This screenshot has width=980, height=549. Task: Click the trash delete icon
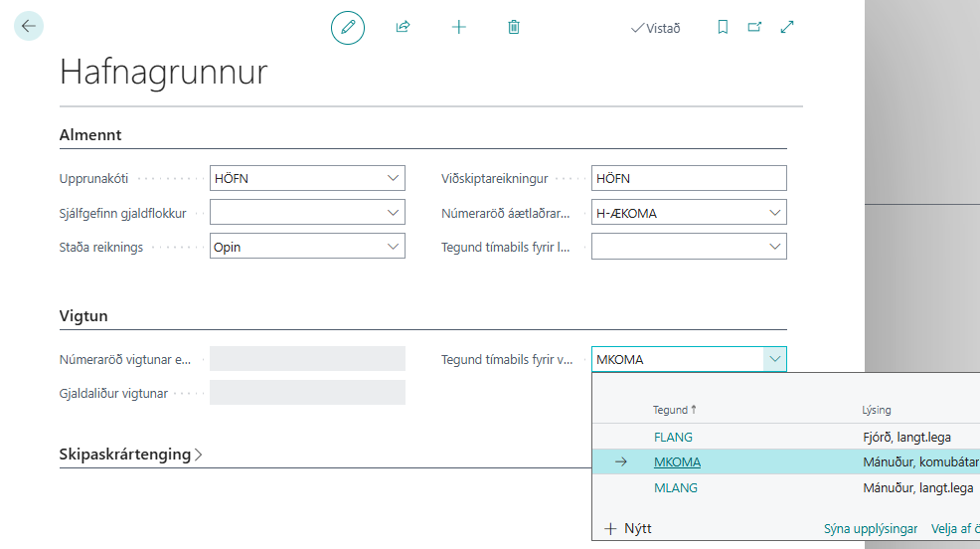[x=514, y=28]
